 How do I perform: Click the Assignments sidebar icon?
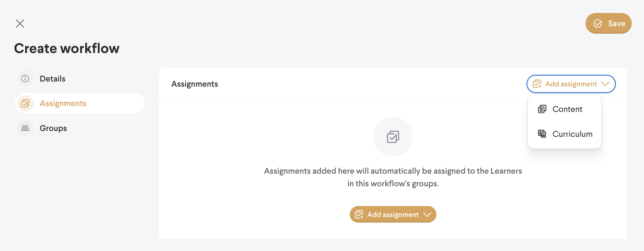[25, 104]
